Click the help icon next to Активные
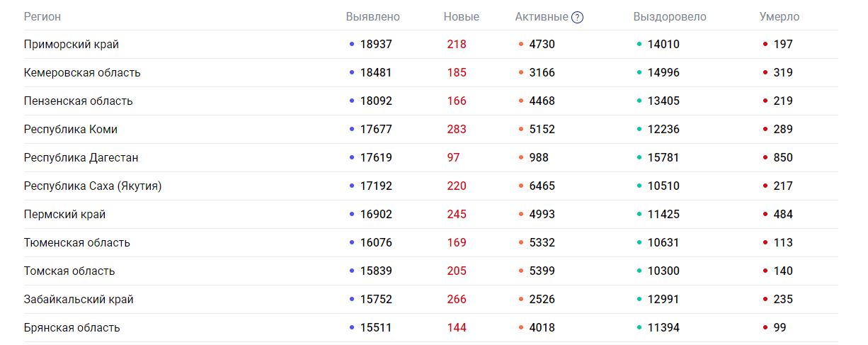This screenshot has width=868, height=345. [578, 18]
